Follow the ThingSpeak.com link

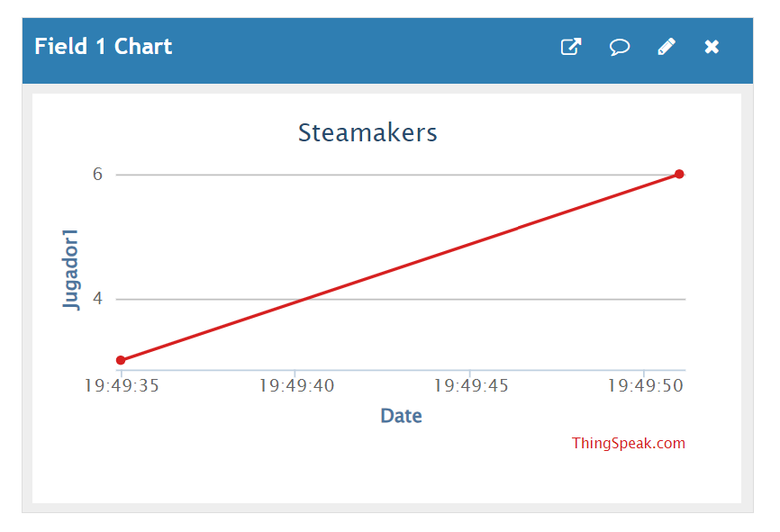[x=628, y=443]
